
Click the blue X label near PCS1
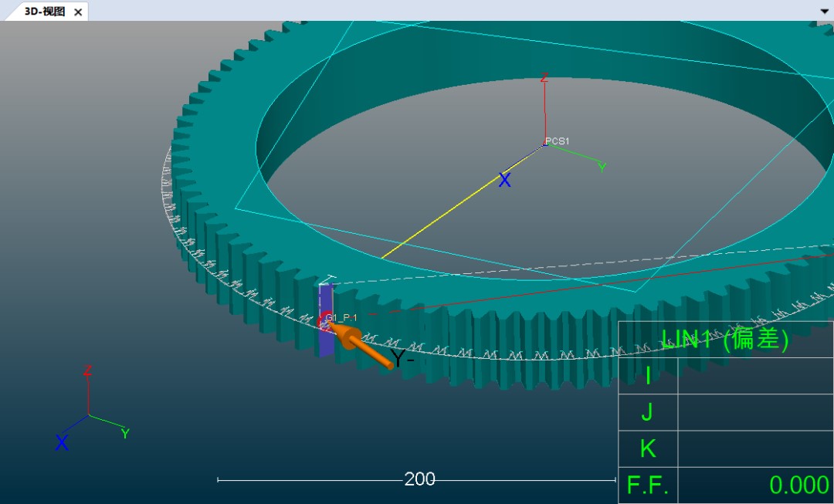coord(504,181)
